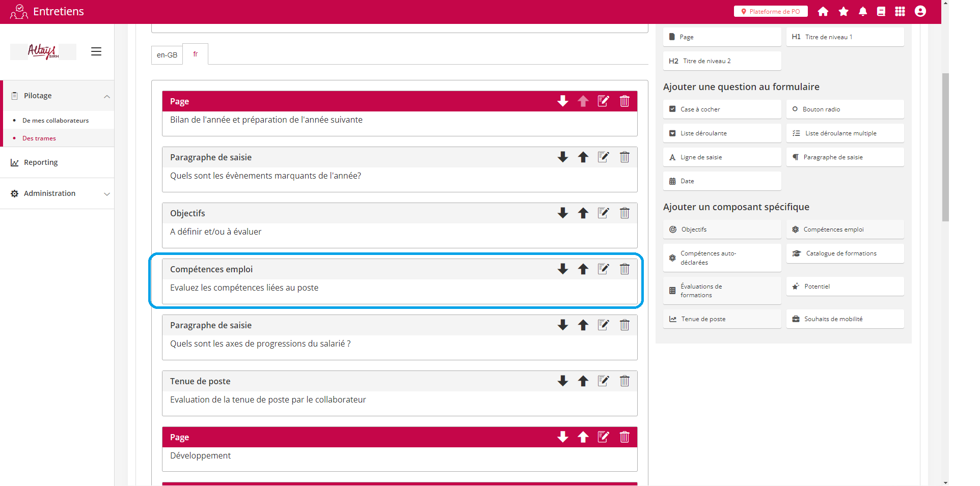Move Tenue de poste block down
Image resolution: width=980 pixels, height=486 pixels.
563,381
